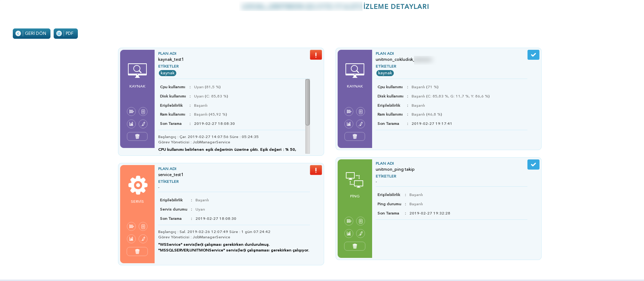Delete the unitmon_cokludisk plan
Screen dimensions: 644x281
pos(355,136)
